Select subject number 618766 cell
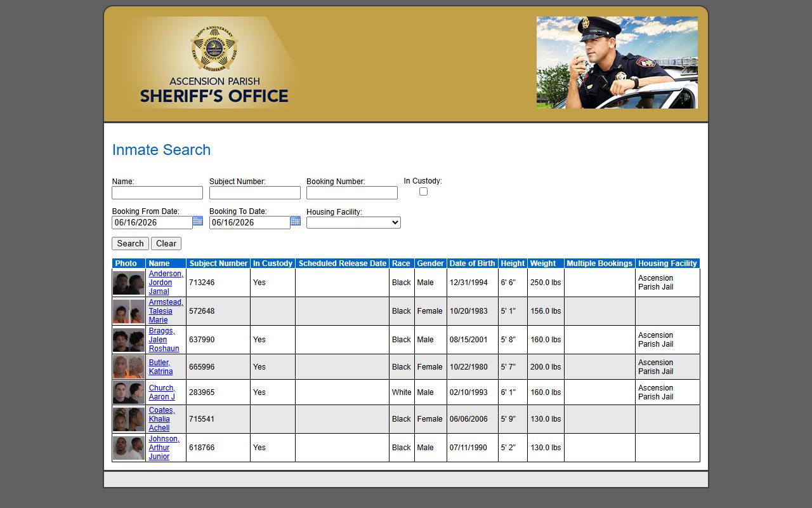Image resolution: width=812 pixels, height=508 pixels. click(x=218, y=448)
